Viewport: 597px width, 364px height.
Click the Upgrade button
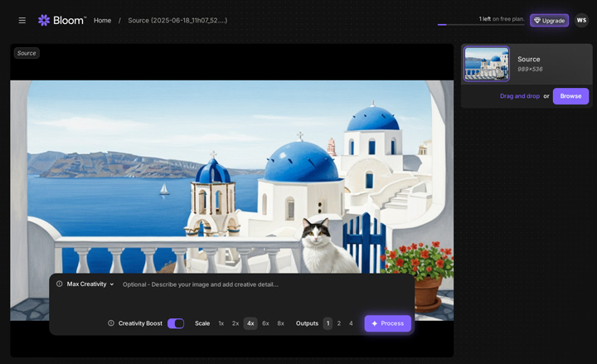tap(549, 20)
